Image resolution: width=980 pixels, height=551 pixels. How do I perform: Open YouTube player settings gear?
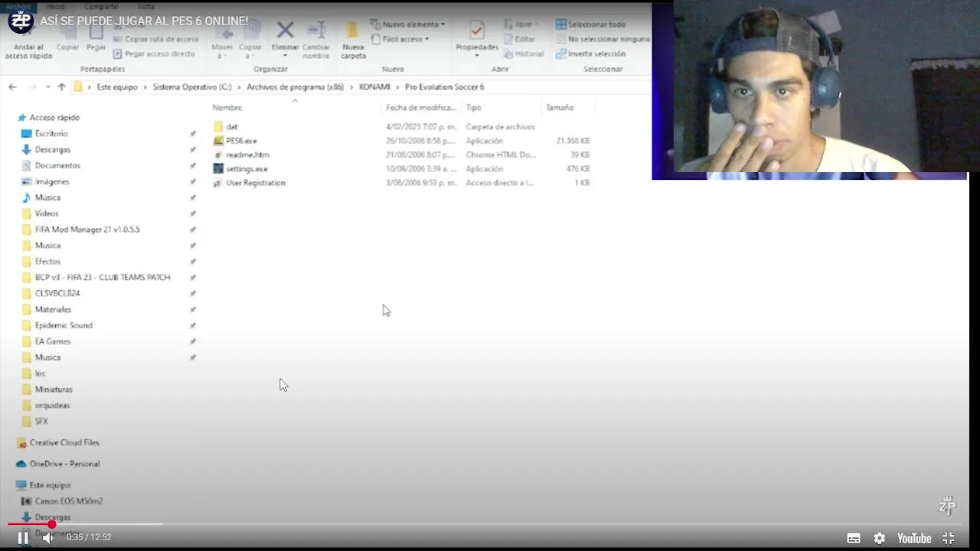coord(879,539)
